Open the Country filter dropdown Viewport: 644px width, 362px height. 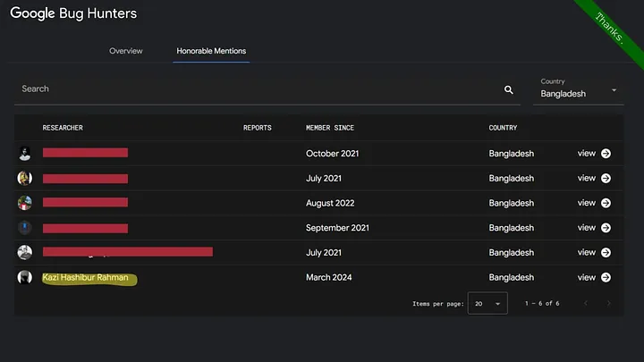(579, 89)
